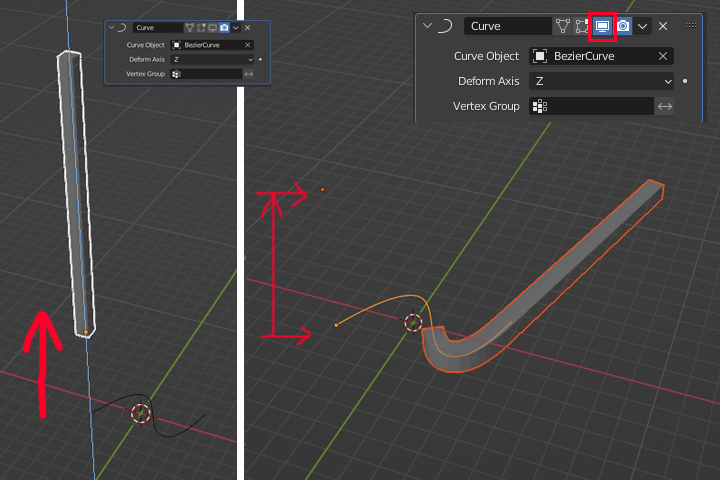Toggle render camera icon in small Curve panel
720x480 pixels.
tap(224, 28)
